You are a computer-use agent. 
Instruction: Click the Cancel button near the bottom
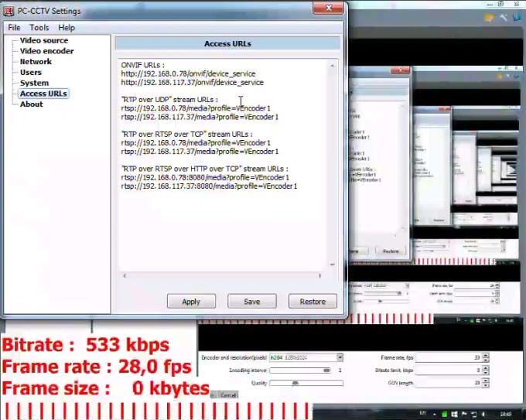point(228,395)
